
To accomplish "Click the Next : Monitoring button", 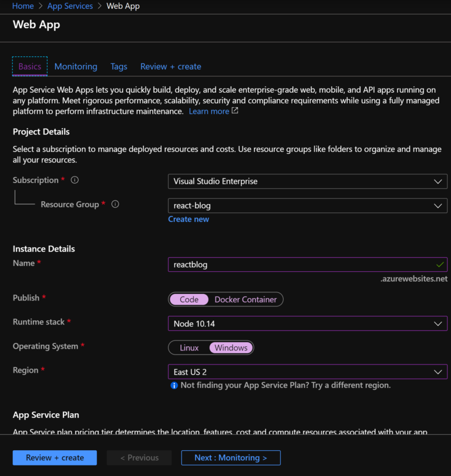I will 230,458.
